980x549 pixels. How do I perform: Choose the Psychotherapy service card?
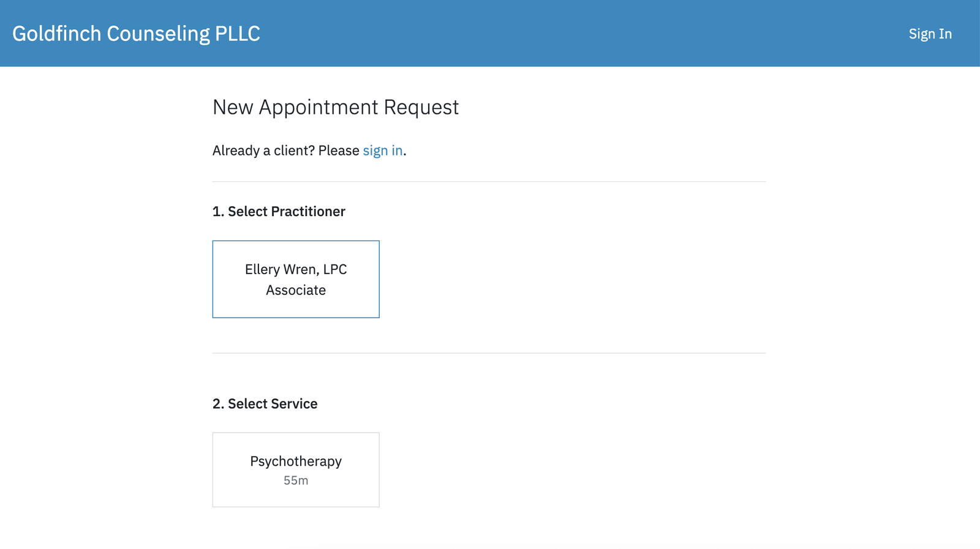click(x=296, y=469)
